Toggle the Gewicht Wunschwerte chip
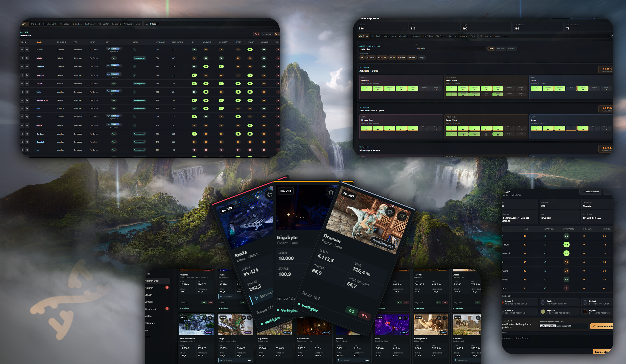This screenshot has width=626, height=364. [x=401, y=58]
